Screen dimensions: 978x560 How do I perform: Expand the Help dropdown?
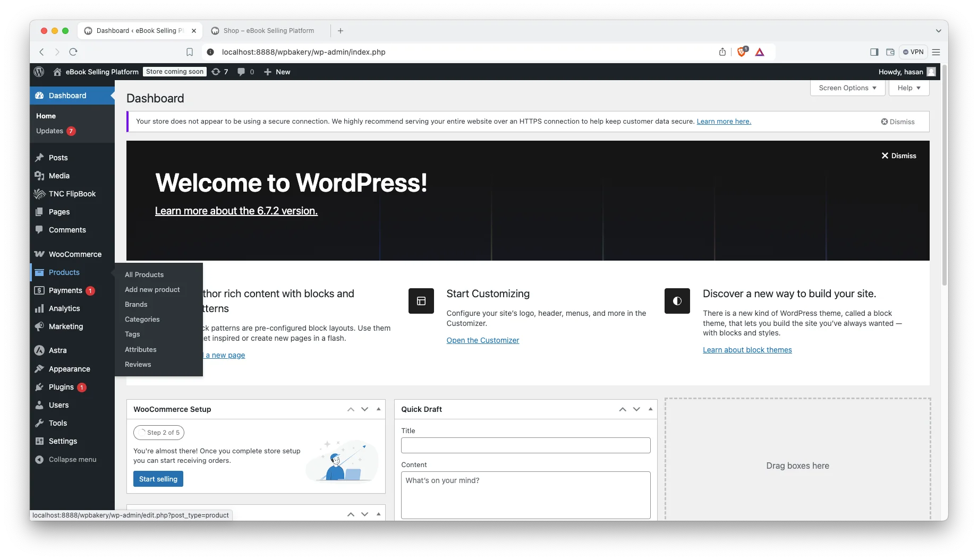pyautogui.click(x=909, y=88)
